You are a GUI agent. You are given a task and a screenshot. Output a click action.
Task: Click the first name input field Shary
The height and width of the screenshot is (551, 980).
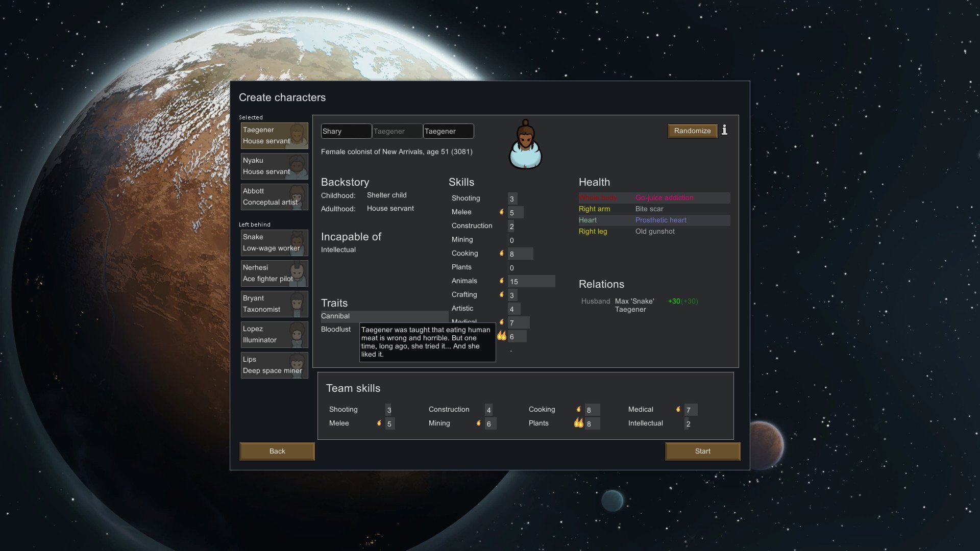pos(345,131)
